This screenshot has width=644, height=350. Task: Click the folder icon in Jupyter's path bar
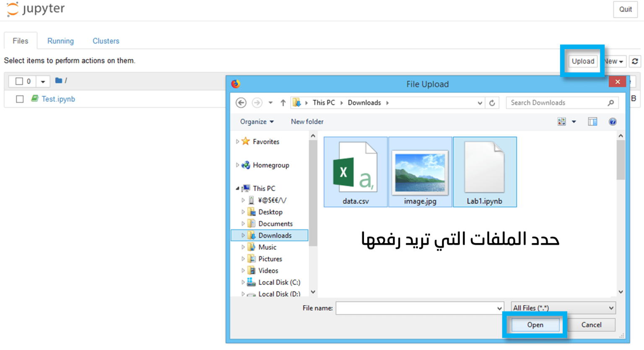coord(58,81)
